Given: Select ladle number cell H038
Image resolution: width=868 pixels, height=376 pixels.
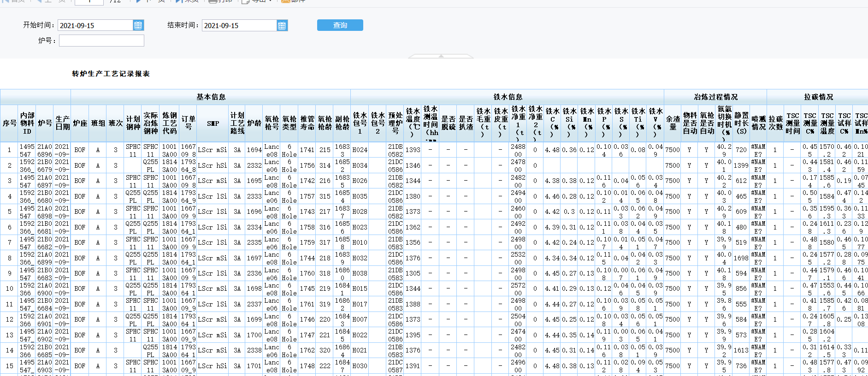Looking at the screenshot, I should coord(360,273).
